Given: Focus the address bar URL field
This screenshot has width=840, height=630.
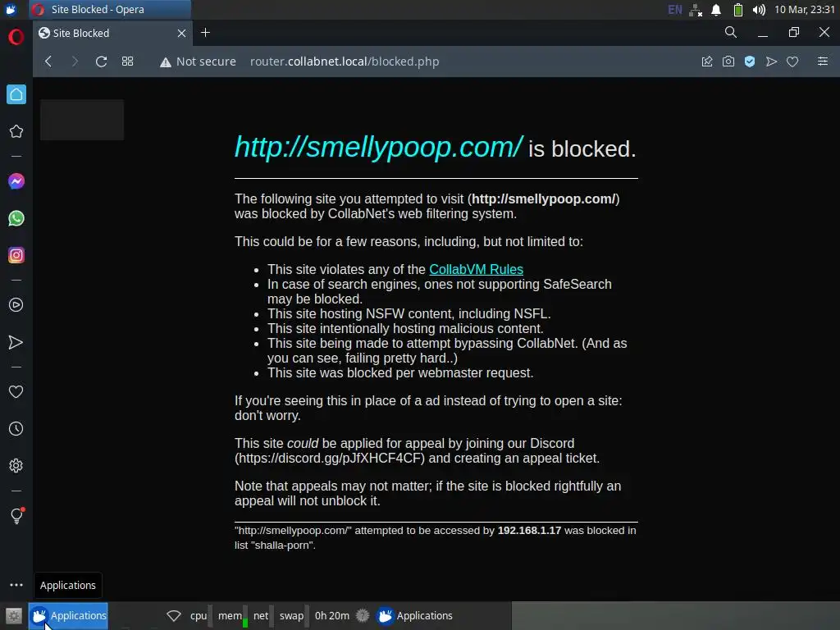Looking at the screenshot, I should [345, 62].
